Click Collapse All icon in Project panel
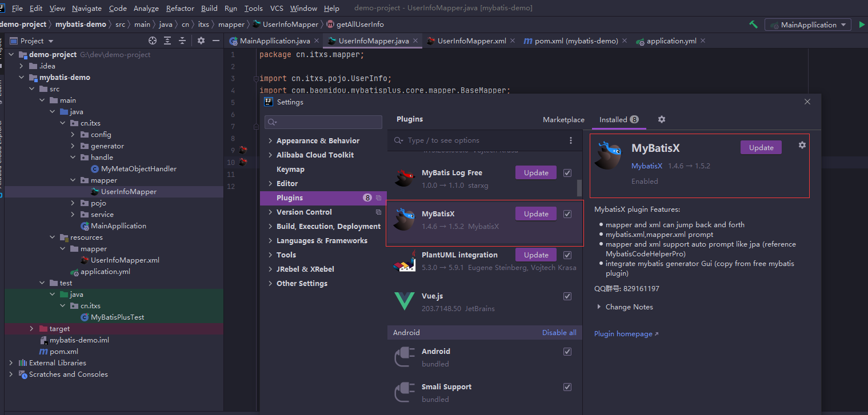The height and width of the screenshot is (415, 868). click(182, 41)
